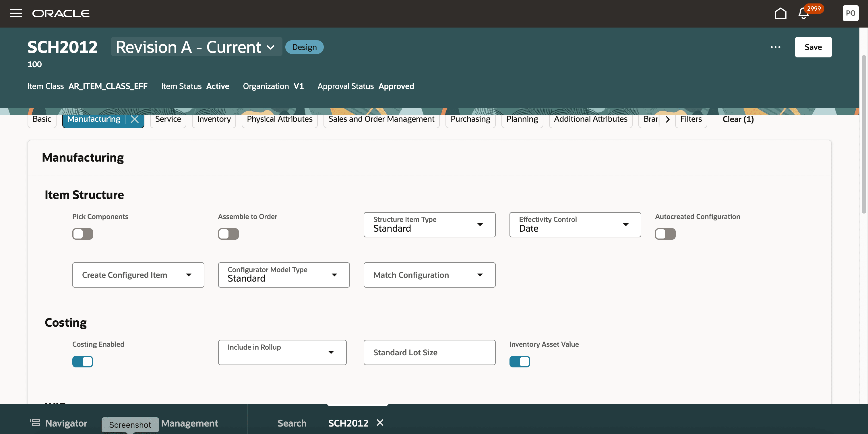Viewport: 868px width, 434px height.
Task: Toggle Assemble to Order on
Action: (228, 234)
